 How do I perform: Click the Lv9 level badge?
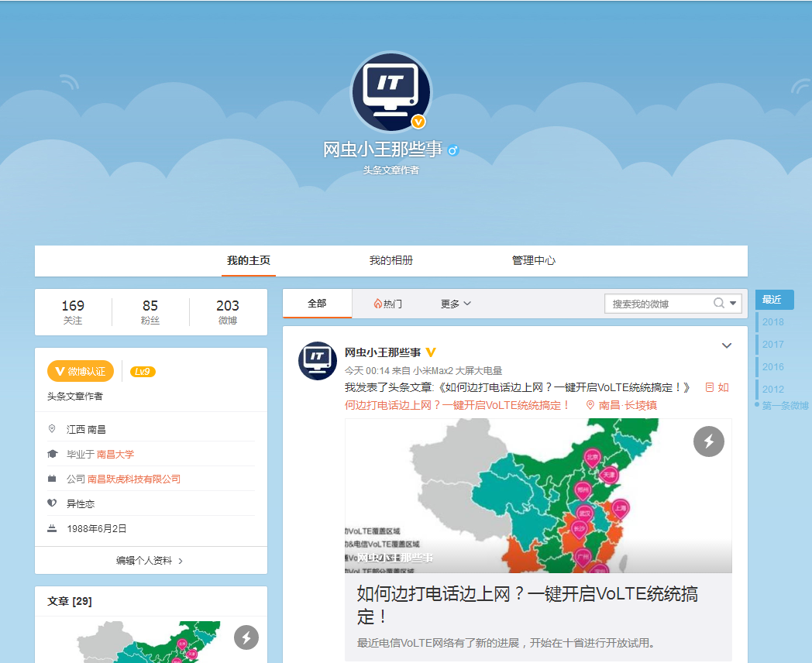point(142,371)
